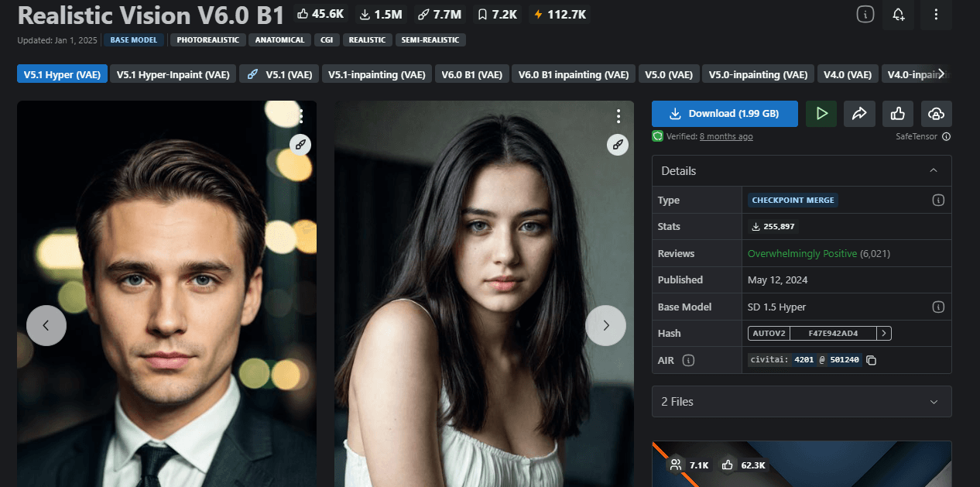Click the share arrow icon next to Download
Viewport: 980px width, 487px height.
pos(859,113)
